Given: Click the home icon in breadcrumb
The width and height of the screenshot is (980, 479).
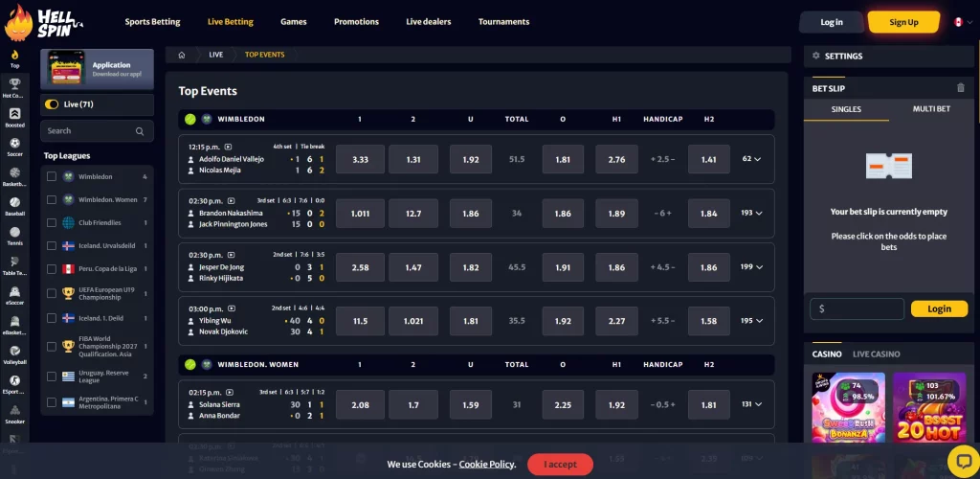Looking at the screenshot, I should click(181, 55).
